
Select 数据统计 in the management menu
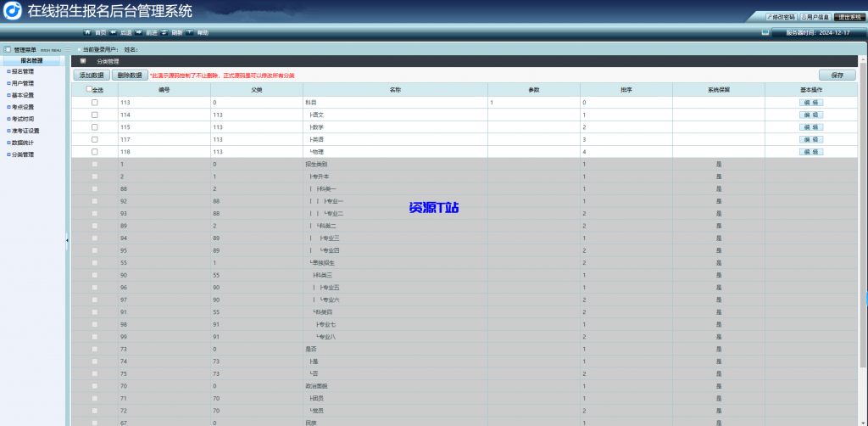(23, 143)
